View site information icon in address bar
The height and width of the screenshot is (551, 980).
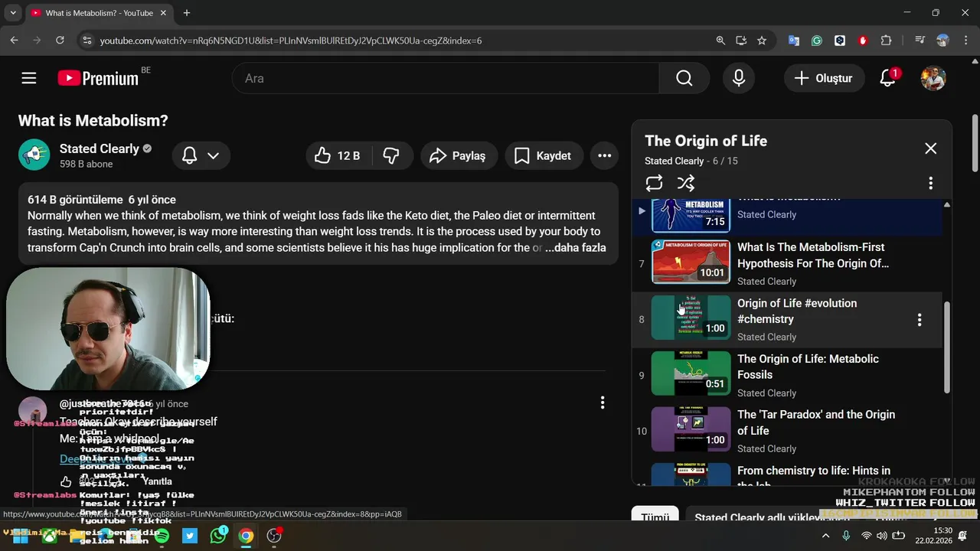[87, 41]
